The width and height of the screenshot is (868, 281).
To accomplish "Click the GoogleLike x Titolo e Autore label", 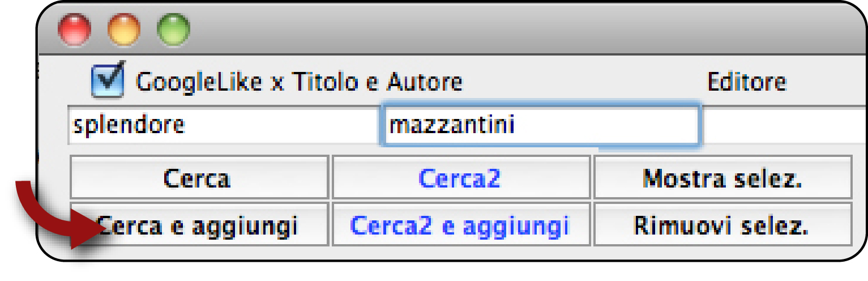I will pyautogui.click(x=299, y=82).
